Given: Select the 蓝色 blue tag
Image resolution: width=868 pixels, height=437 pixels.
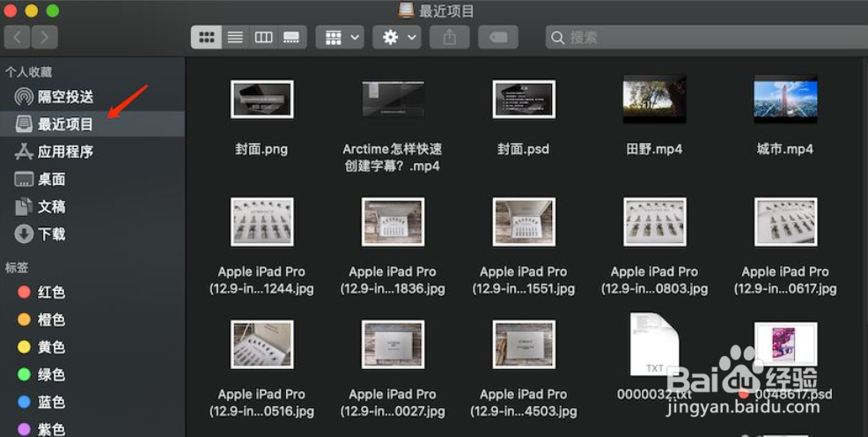Looking at the screenshot, I should pyautogui.click(x=92, y=402).
